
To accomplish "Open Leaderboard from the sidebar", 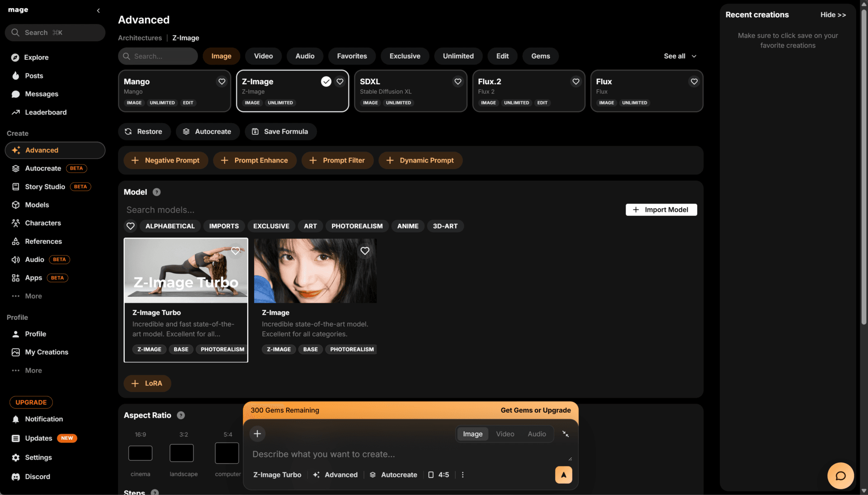I will tap(46, 112).
